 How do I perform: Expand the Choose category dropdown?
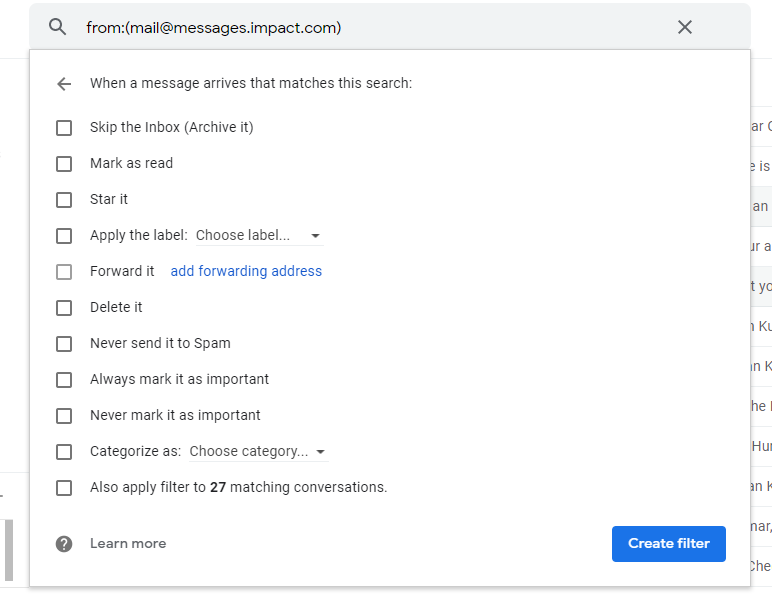point(258,452)
